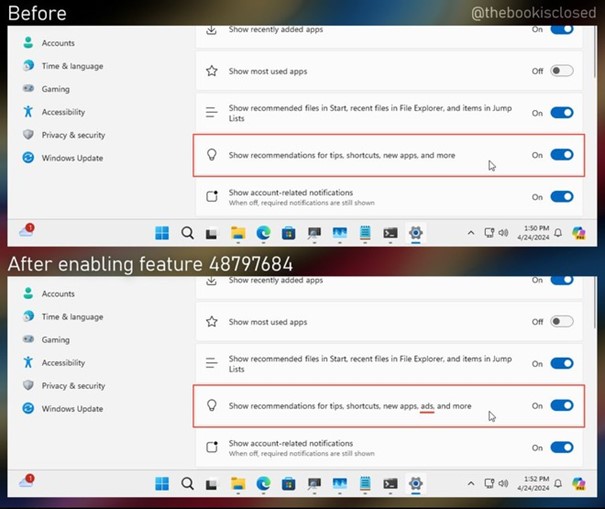Open Gaming in the Before screenshot sidebar
The height and width of the screenshot is (509, 605).
coord(46,89)
